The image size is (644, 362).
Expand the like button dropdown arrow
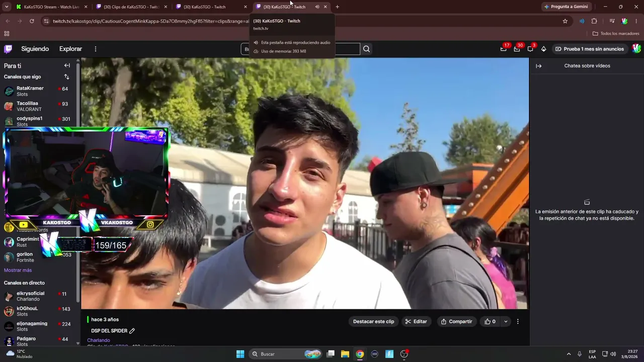point(506,321)
